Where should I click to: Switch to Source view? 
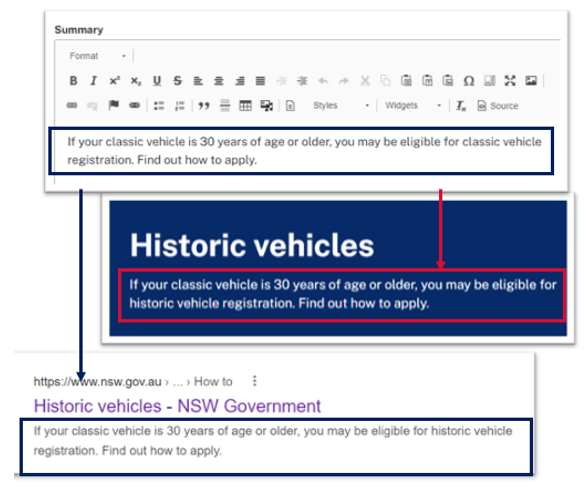point(498,106)
